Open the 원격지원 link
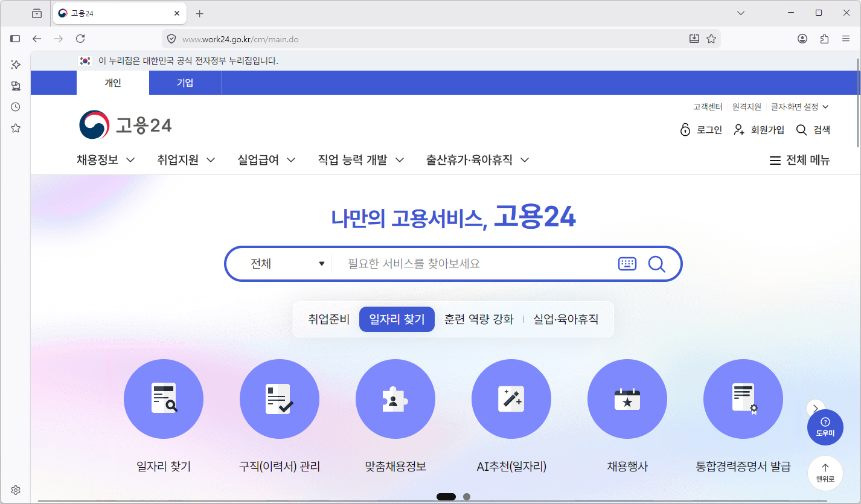This screenshot has height=504, width=861. (747, 107)
